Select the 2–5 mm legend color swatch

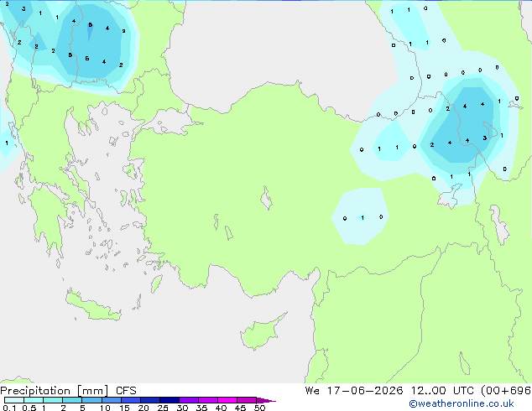(x=72, y=400)
